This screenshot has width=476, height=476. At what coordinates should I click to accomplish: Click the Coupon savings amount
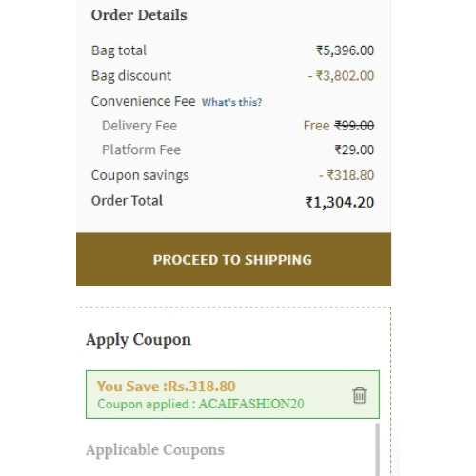(x=347, y=175)
